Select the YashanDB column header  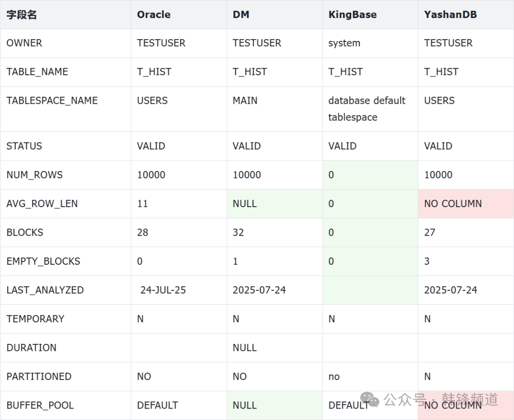[450, 15]
